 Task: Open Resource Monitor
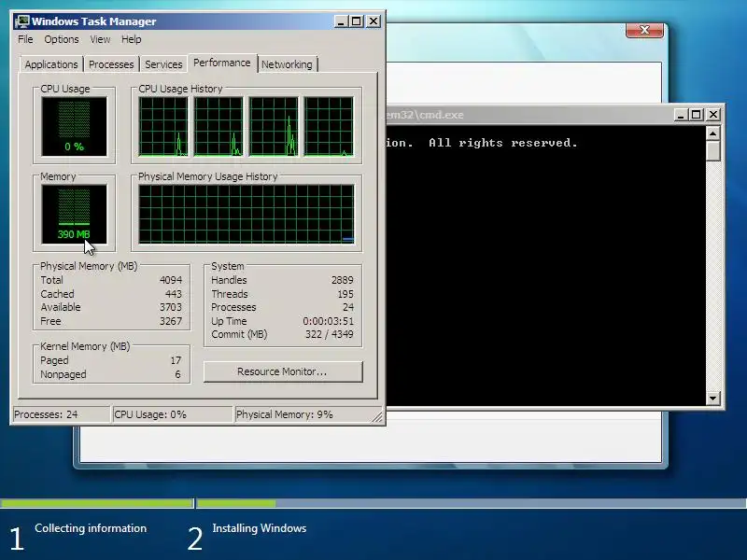[283, 371]
